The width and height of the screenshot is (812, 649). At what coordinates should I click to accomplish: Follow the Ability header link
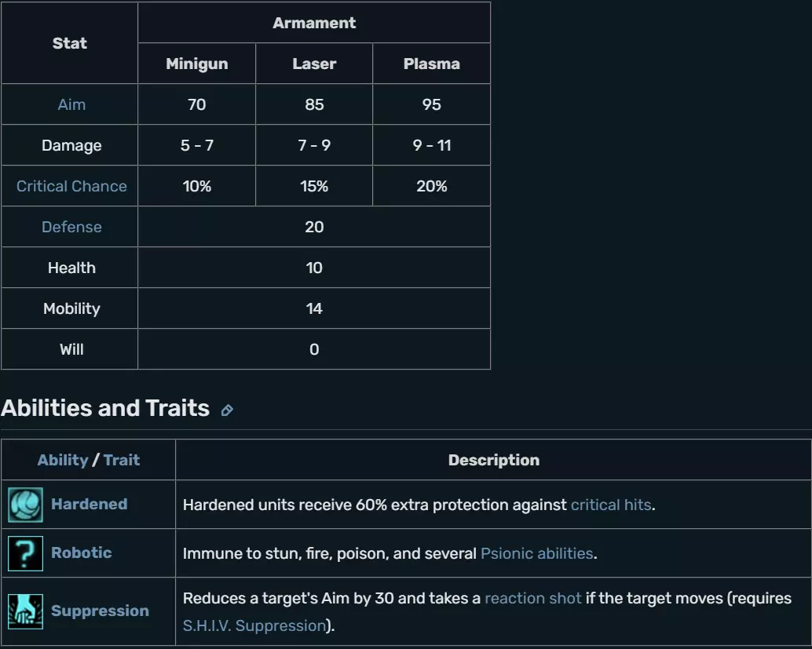[62, 460]
